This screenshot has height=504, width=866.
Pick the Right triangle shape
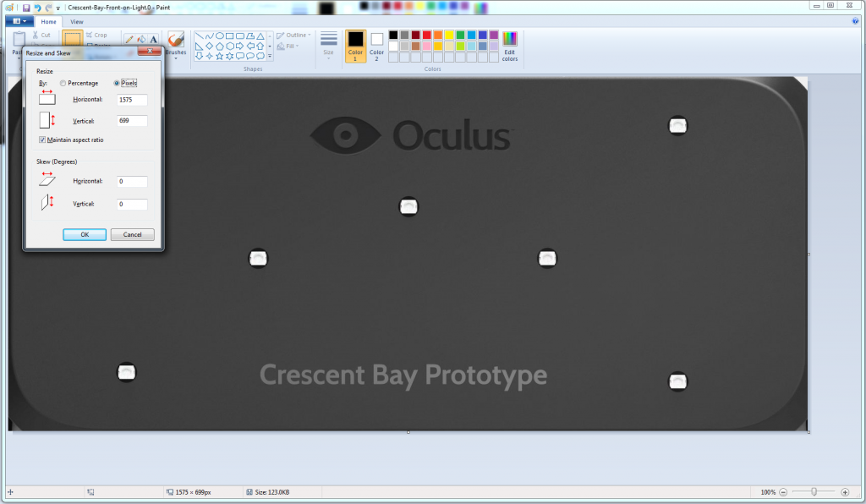tap(199, 47)
